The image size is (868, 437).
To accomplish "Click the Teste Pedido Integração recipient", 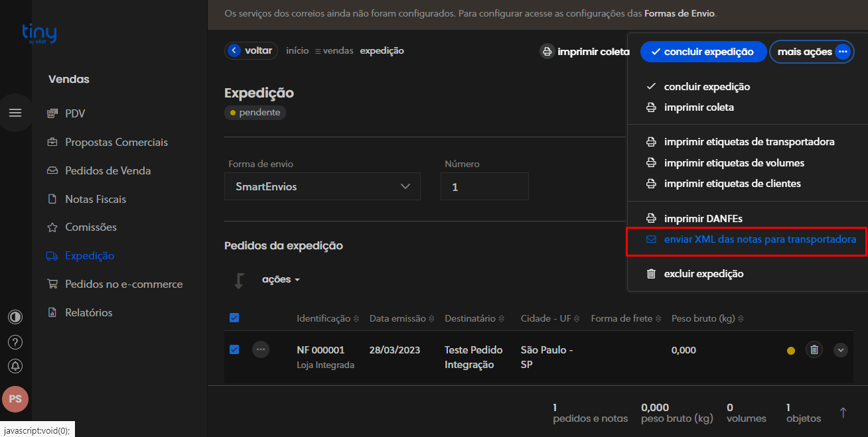I will click(474, 357).
